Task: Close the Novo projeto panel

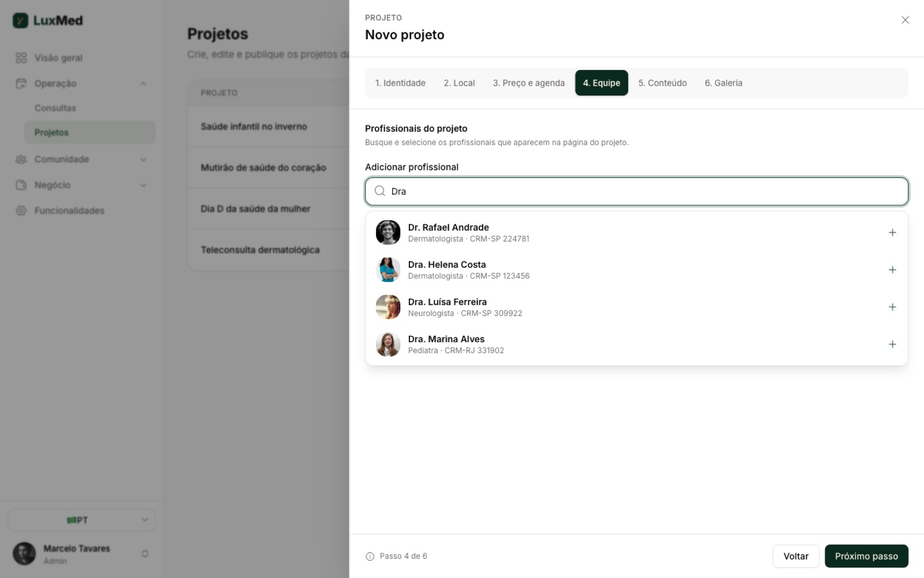Action: (905, 20)
